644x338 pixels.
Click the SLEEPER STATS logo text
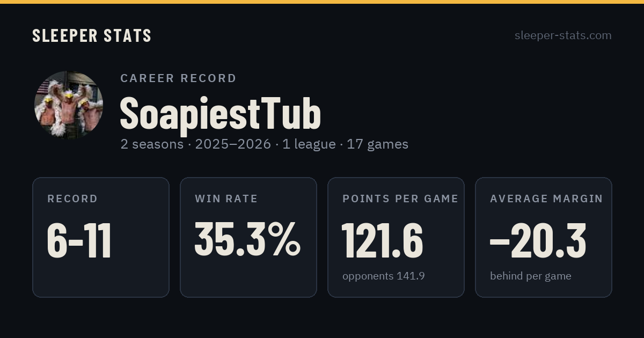[92, 35]
